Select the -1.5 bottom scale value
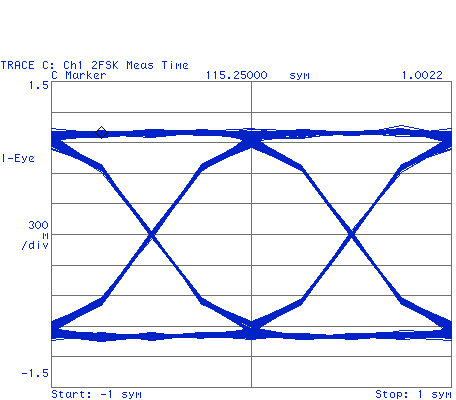456x400 pixels. 35,373
